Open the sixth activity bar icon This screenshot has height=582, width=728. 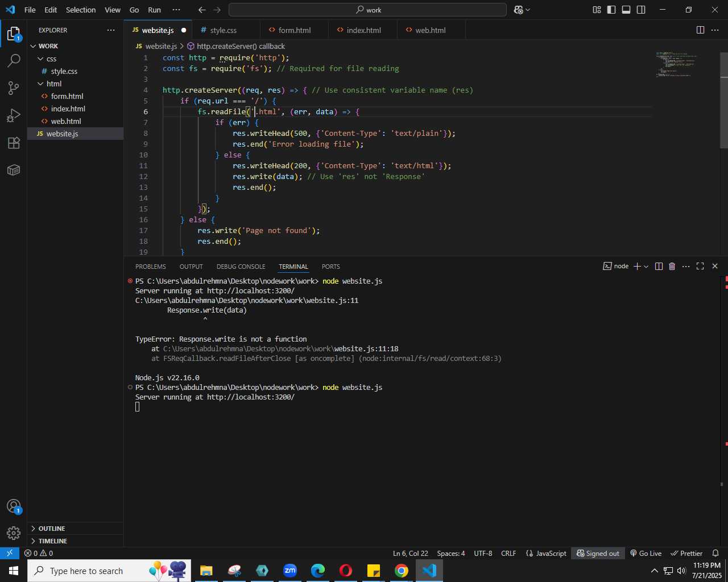[x=14, y=170]
